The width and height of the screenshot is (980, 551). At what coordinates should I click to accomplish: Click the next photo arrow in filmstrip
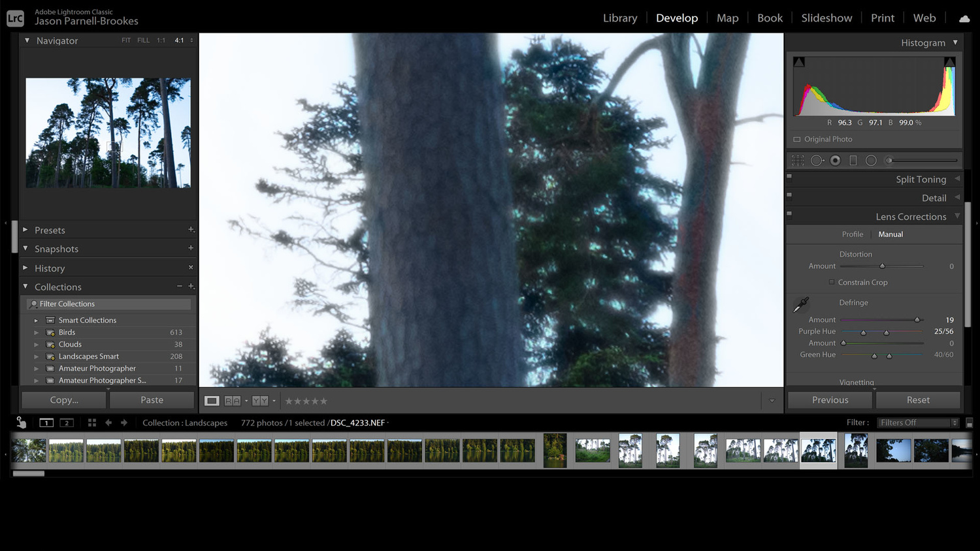pyautogui.click(x=123, y=422)
